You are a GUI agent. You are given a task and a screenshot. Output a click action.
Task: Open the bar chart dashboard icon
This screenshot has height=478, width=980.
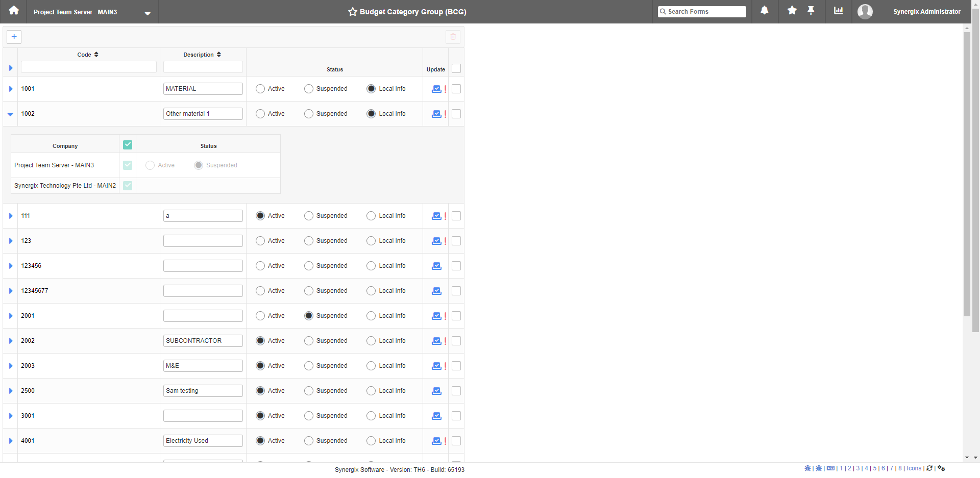pyautogui.click(x=838, y=11)
